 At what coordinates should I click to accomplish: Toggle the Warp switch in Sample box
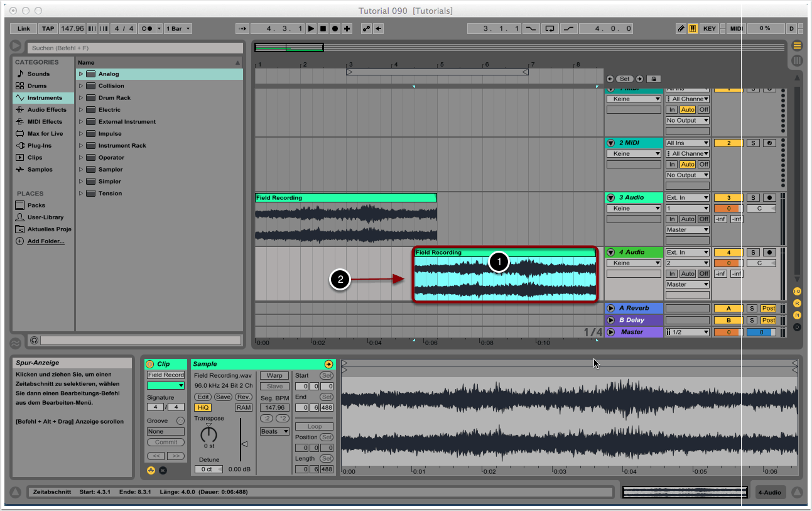tap(274, 376)
